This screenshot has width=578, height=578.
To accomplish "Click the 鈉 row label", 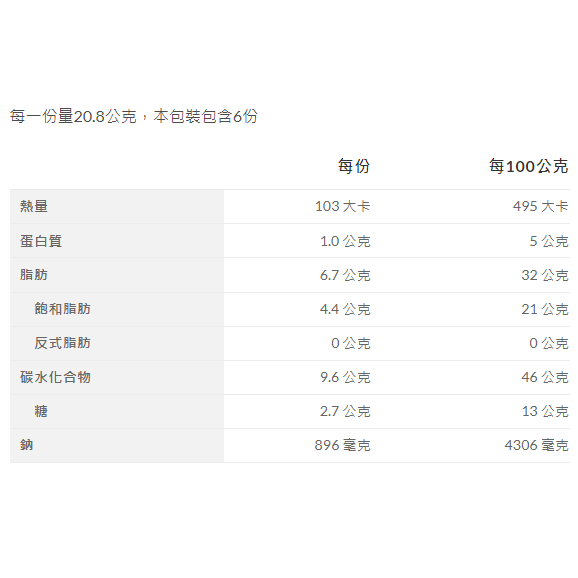I will click(x=27, y=445).
